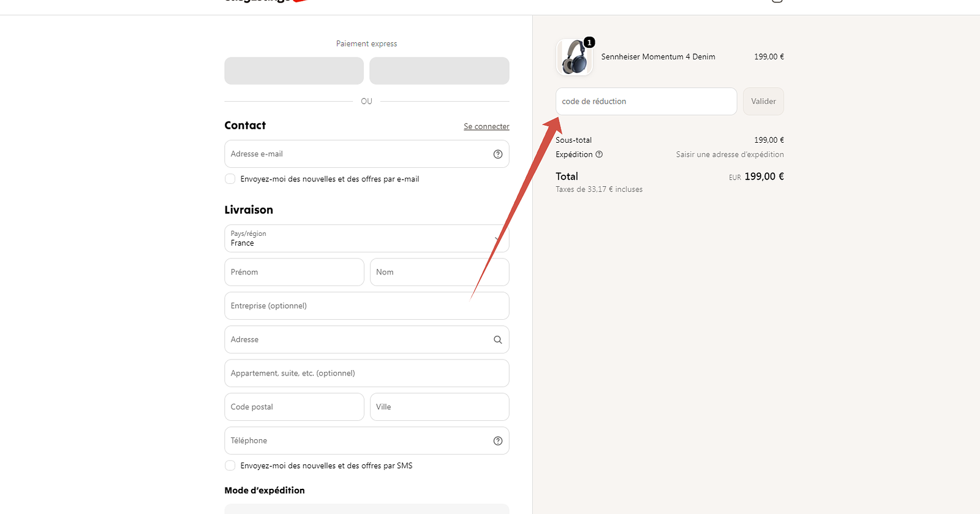The width and height of the screenshot is (980, 514).
Task: Open the Pays/région France dropdown
Action: pyautogui.click(x=367, y=238)
